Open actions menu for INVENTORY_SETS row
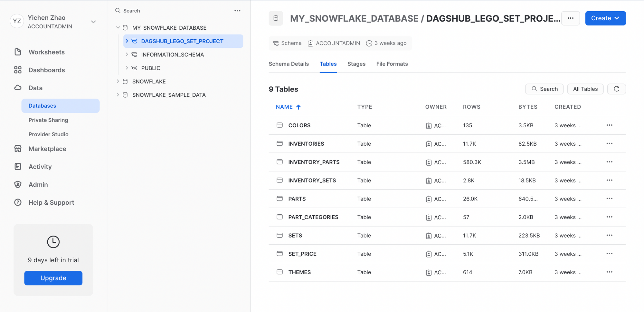 tap(609, 180)
